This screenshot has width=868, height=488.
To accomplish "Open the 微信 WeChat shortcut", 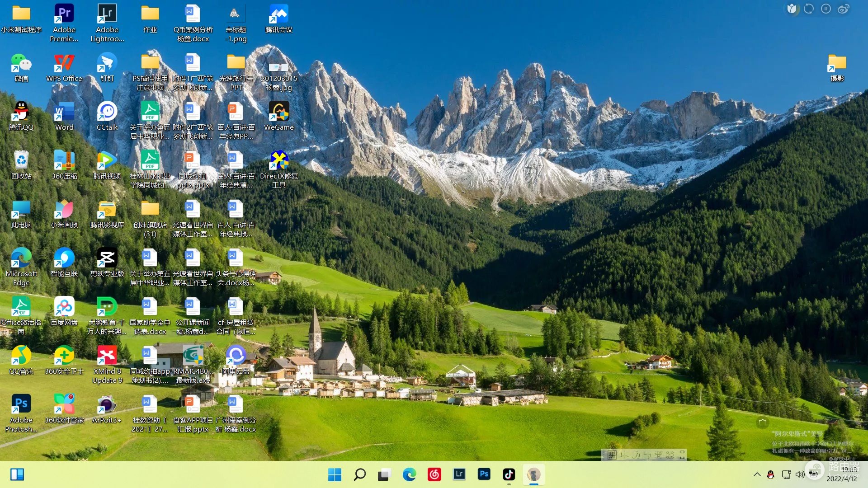I will (21, 68).
